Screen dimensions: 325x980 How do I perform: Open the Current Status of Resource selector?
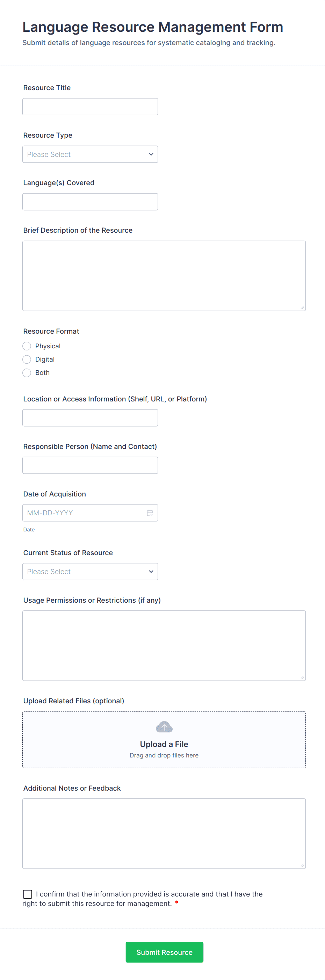(90, 572)
